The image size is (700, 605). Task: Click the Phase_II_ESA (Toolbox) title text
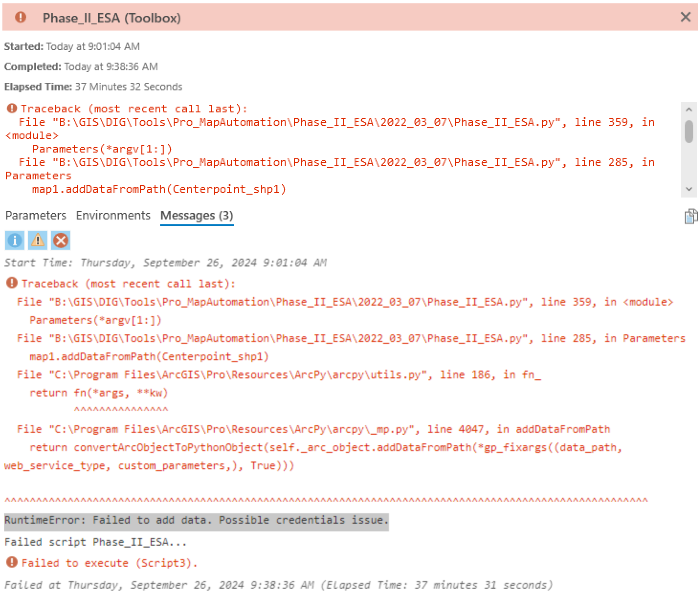[x=111, y=18]
